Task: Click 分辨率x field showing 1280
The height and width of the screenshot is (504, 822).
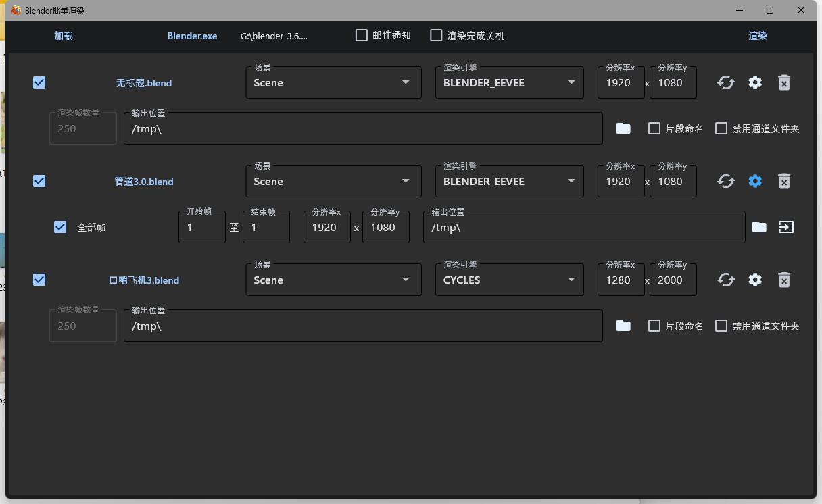Action: 621,280
